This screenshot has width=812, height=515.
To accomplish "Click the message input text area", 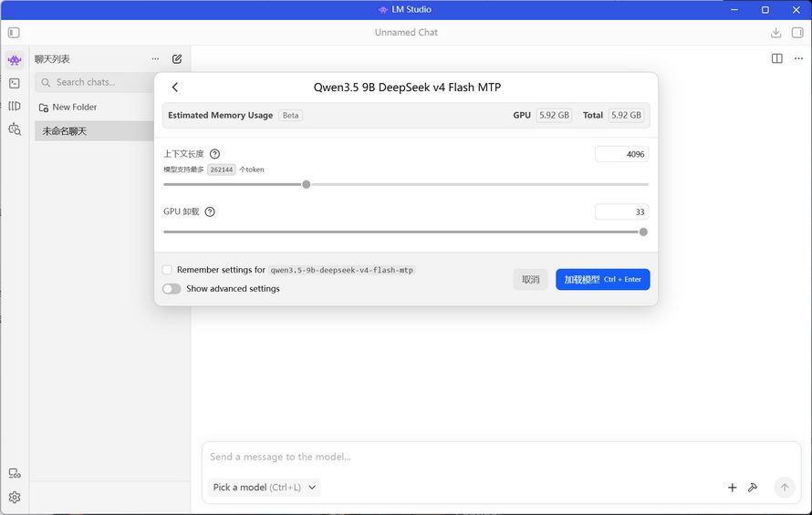I will pyautogui.click(x=501, y=457).
